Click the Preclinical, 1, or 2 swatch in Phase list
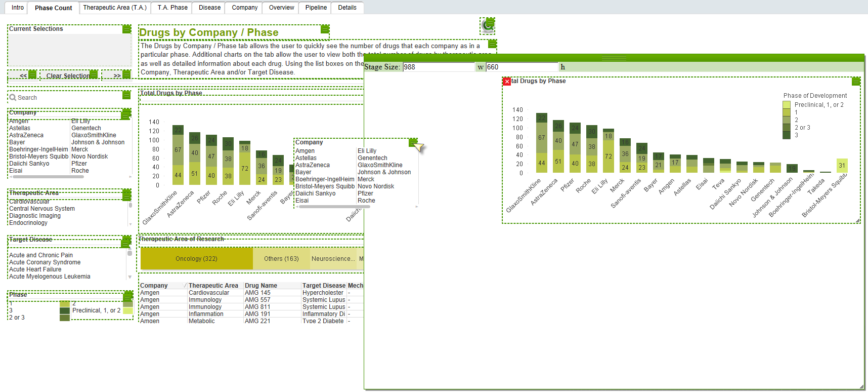 pyautogui.click(x=128, y=310)
